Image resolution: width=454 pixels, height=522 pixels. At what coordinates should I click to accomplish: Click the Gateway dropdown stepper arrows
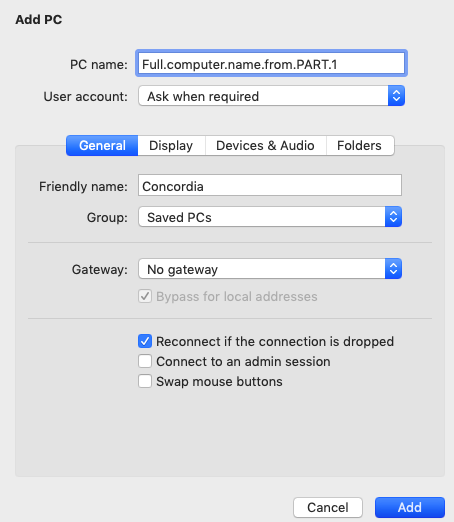(393, 269)
